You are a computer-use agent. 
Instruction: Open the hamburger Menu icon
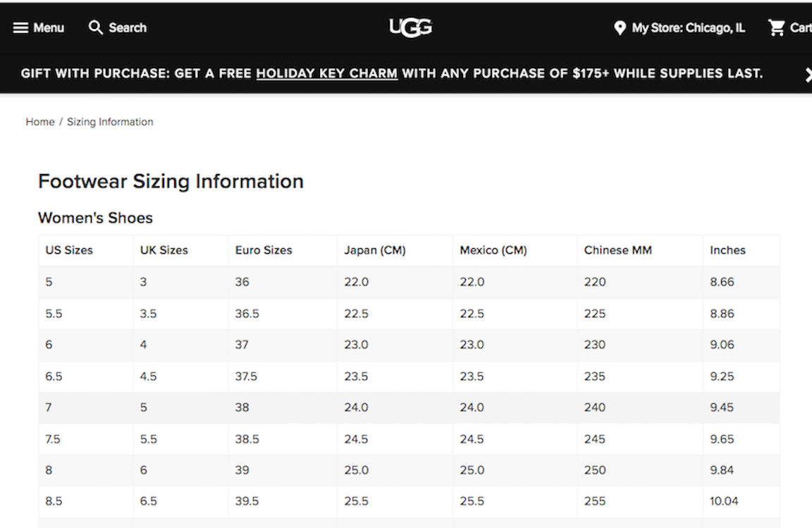20,28
